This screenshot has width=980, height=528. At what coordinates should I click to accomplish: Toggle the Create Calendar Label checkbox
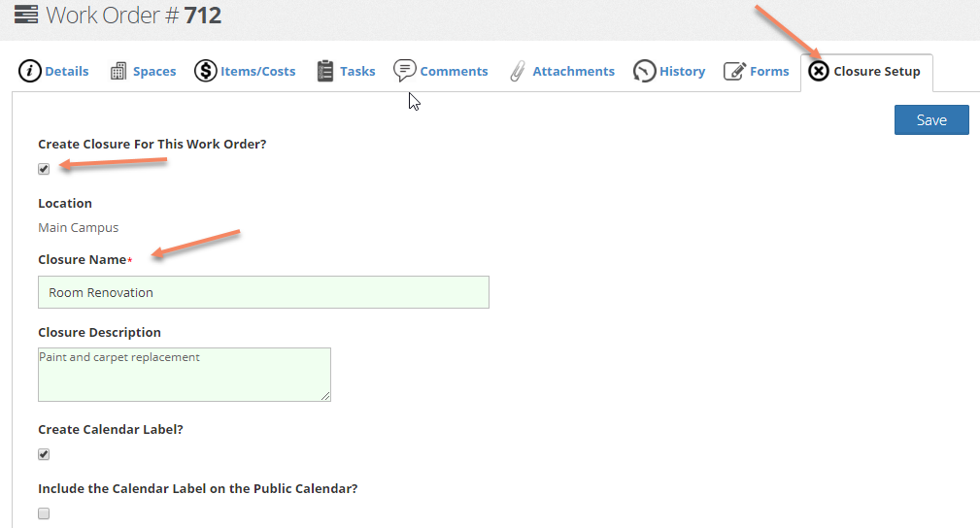44,454
